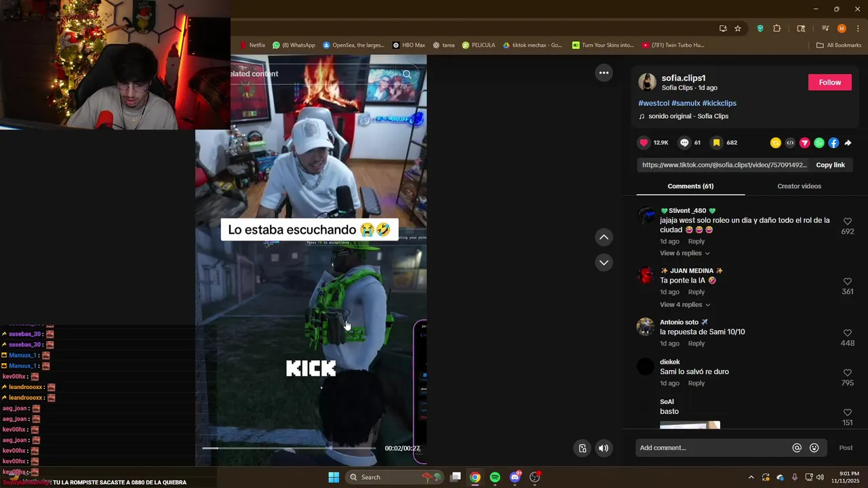Open comments via the speech bubble icon
This screenshot has width=868, height=488.
coord(684,142)
